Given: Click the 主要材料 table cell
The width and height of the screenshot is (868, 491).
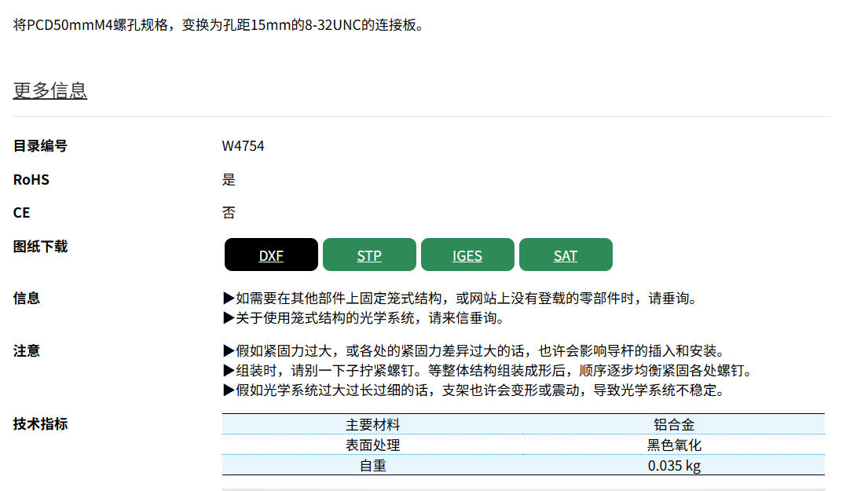Looking at the screenshot, I should click(373, 425).
